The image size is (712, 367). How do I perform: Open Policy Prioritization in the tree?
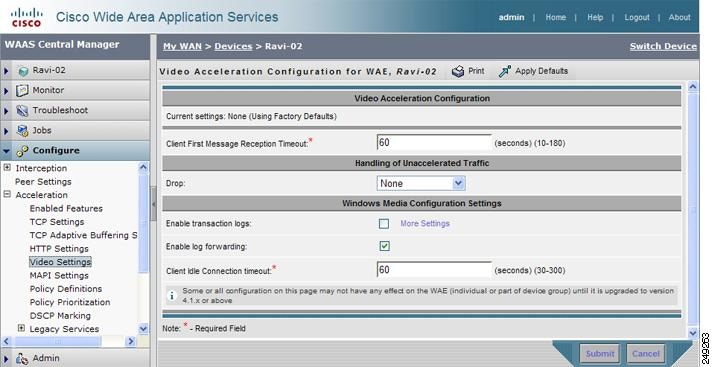click(69, 302)
